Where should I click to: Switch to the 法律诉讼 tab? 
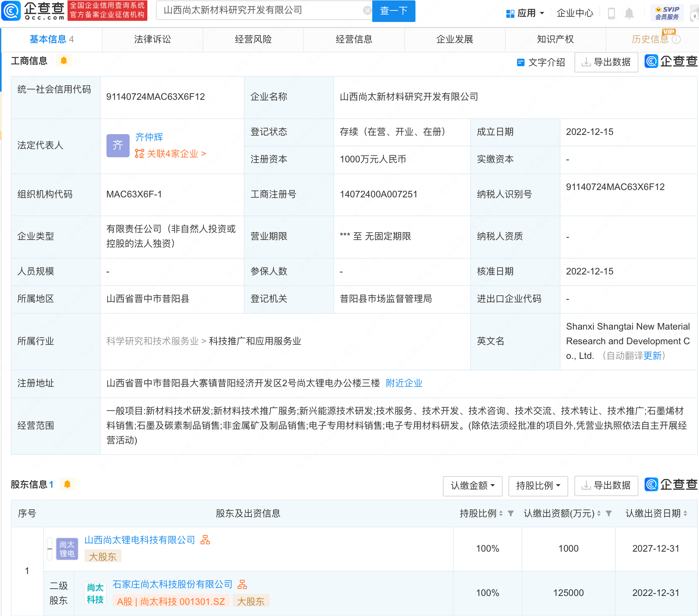[x=152, y=39]
